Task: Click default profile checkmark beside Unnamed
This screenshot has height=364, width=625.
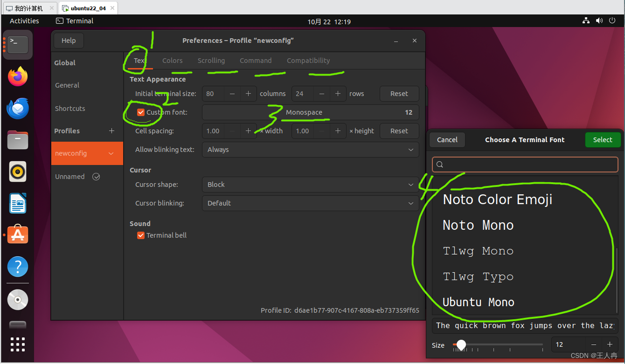Action: tap(96, 177)
